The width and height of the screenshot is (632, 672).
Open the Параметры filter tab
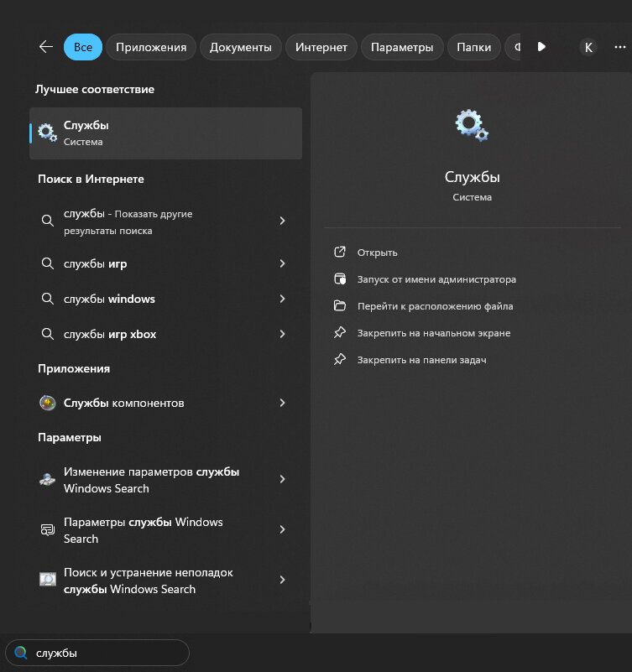pyautogui.click(x=402, y=47)
